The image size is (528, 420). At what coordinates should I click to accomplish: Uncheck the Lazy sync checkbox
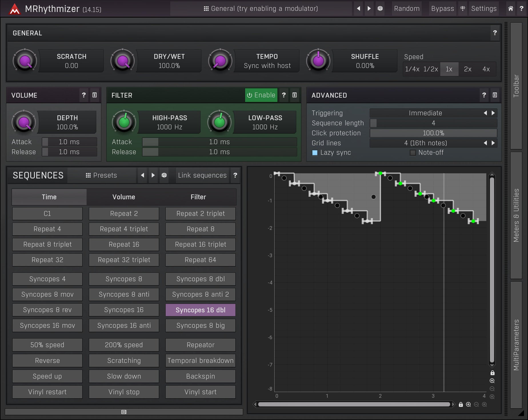pyautogui.click(x=315, y=153)
